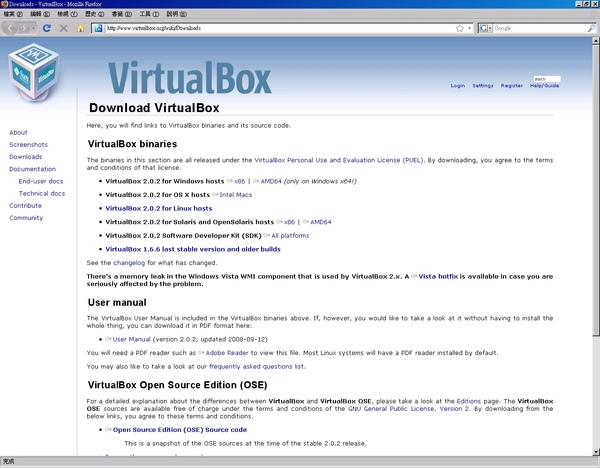Open the Editions page link
The image size is (600, 468).
click(468, 401)
